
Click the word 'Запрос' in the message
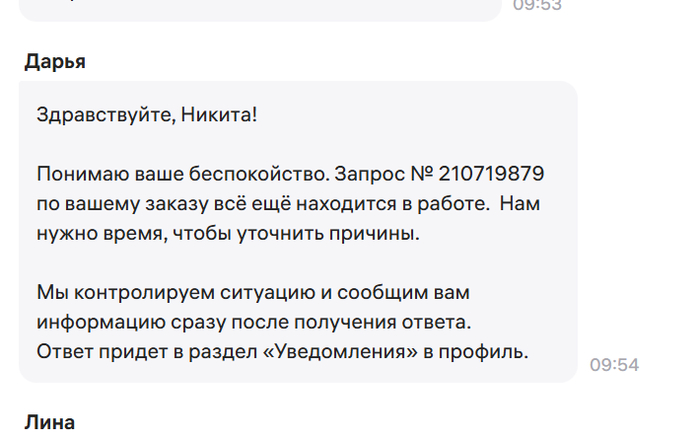368,174
